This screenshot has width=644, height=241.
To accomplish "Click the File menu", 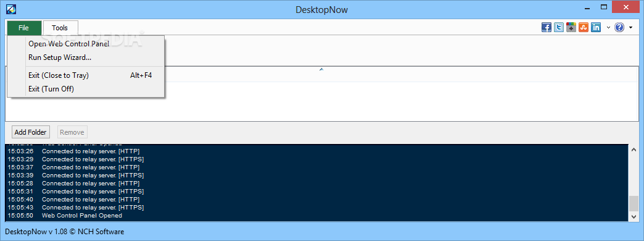I will pos(24,28).
